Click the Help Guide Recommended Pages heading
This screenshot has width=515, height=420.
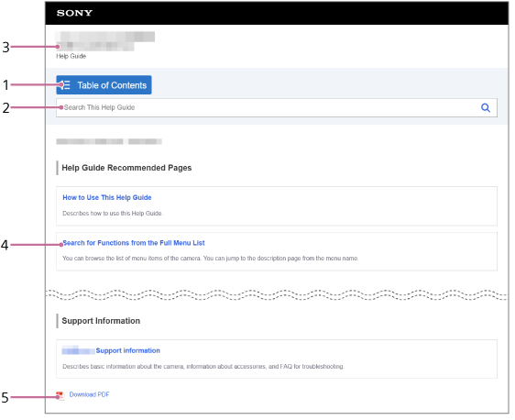click(x=126, y=168)
